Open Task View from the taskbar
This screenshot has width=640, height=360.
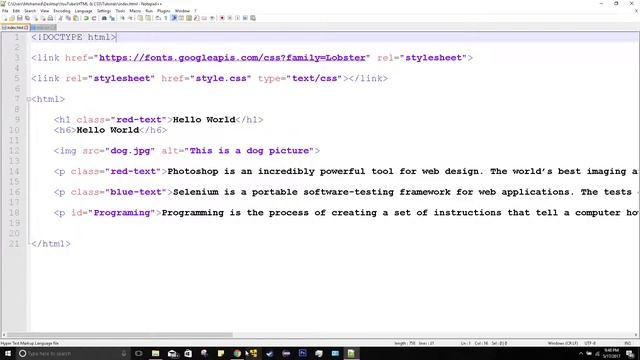pyautogui.click(x=139, y=353)
